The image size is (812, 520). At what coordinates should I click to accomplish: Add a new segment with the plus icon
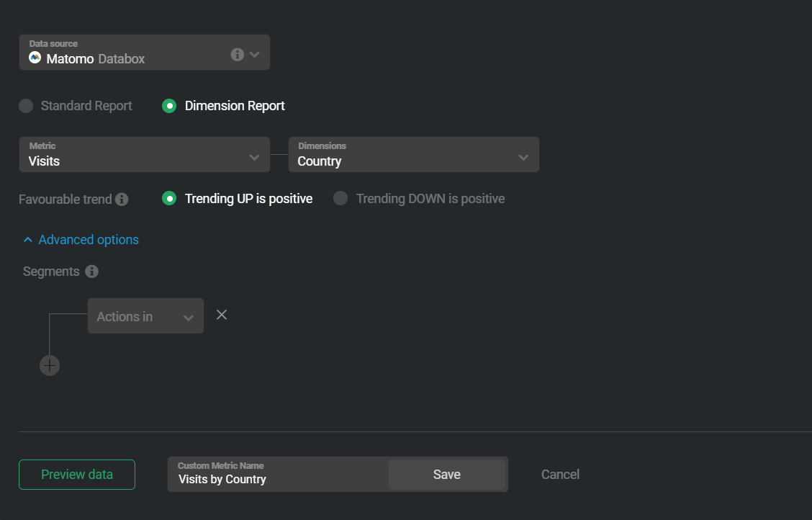click(x=49, y=365)
